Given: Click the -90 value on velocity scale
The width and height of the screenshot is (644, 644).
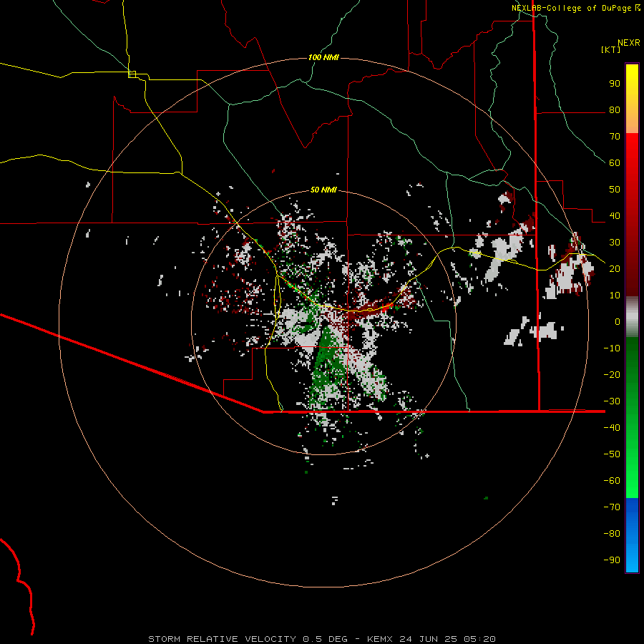Looking at the screenshot, I should [x=612, y=560].
